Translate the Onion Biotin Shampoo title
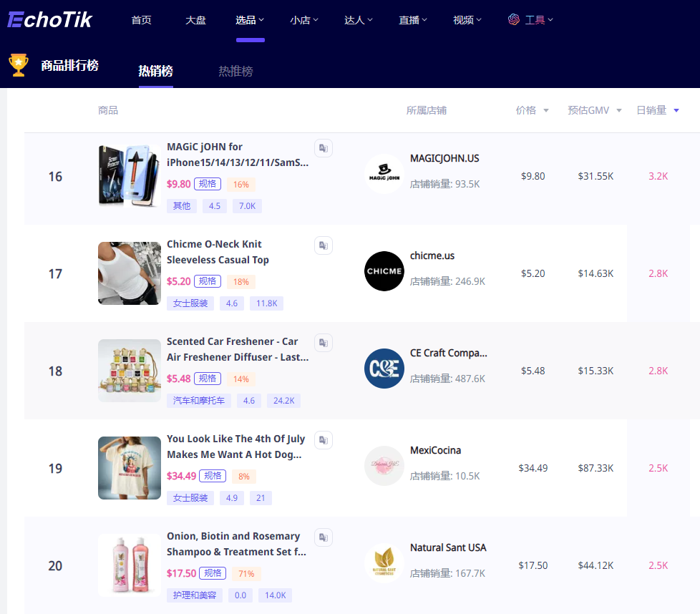700x614 pixels. [x=323, y=537]
